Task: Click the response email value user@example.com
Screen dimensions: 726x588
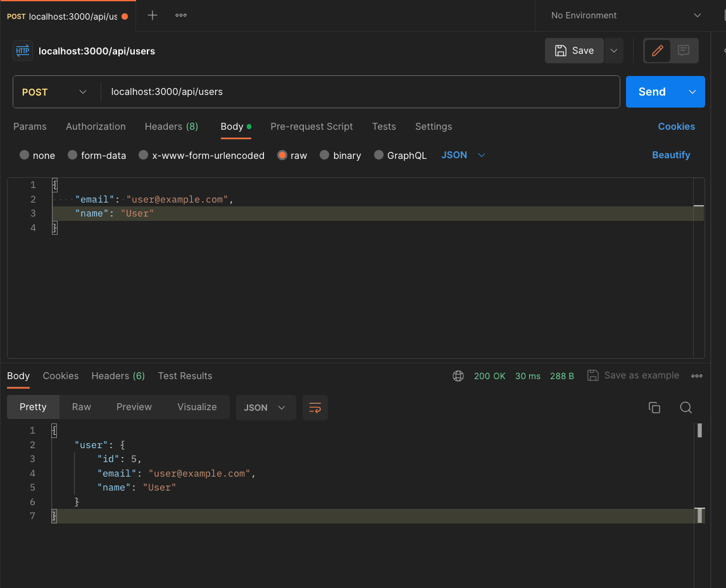Action: 199,473
